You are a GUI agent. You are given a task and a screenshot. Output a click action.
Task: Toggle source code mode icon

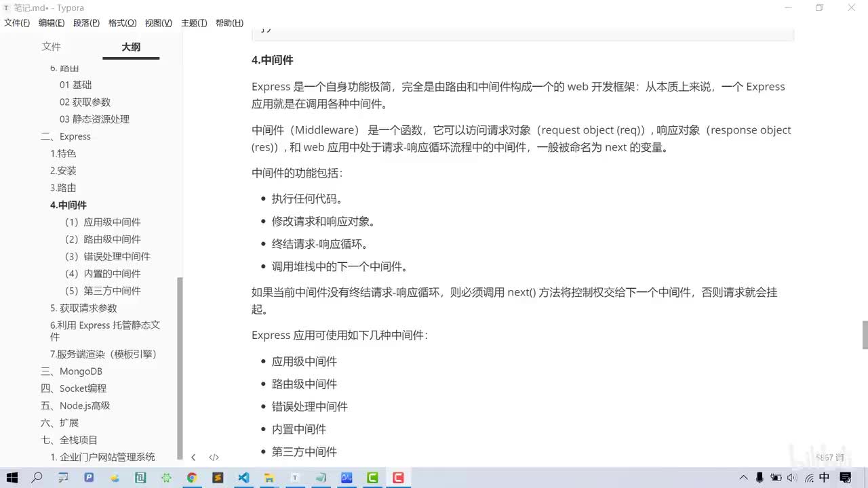pos(214,457)
